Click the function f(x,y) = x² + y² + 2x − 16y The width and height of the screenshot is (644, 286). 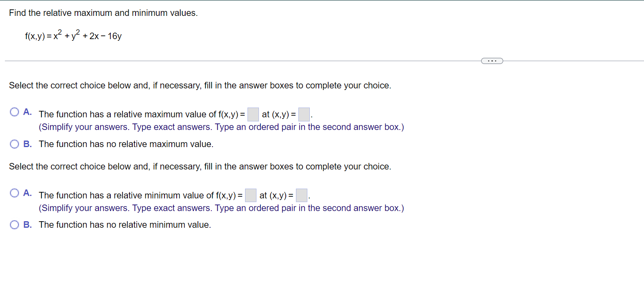(72, 35)
